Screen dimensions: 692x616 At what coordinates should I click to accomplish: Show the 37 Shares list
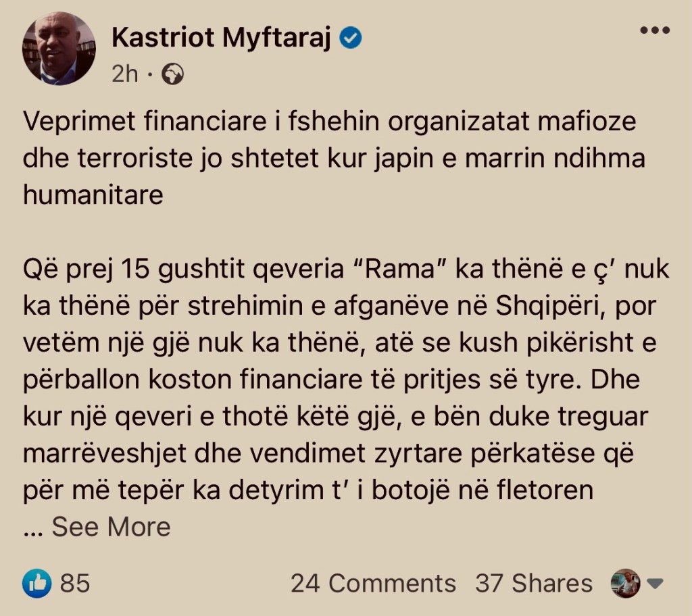point(533,583)
